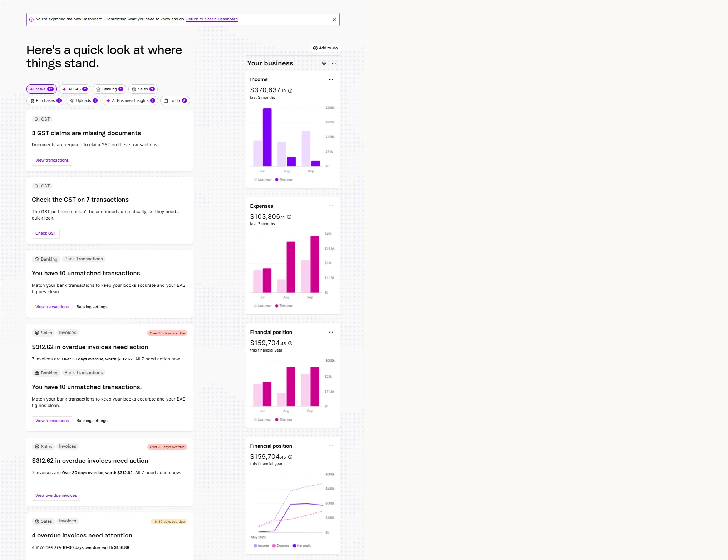Click the clipboard icon on the To do chip

point(166,101)
